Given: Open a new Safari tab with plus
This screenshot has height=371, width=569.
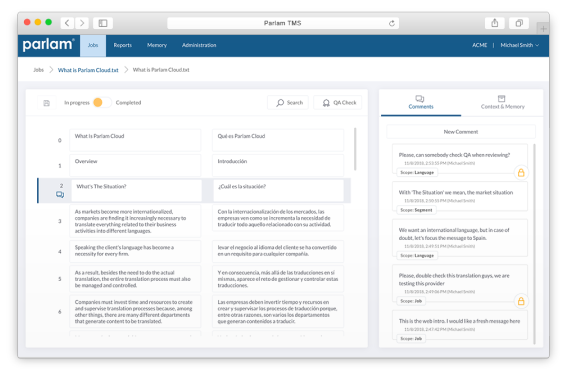Looking at the screenshot, I should pos(543,29).
